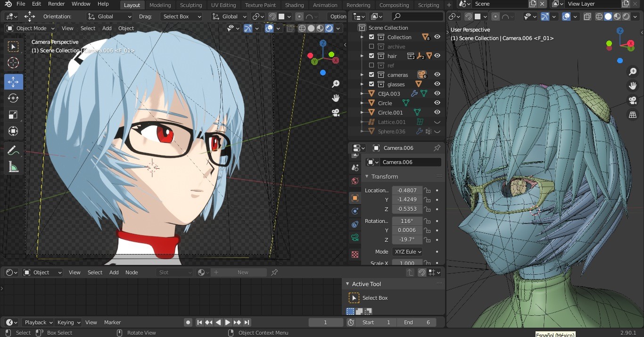Play the animation forward

[x=228, y=322]
